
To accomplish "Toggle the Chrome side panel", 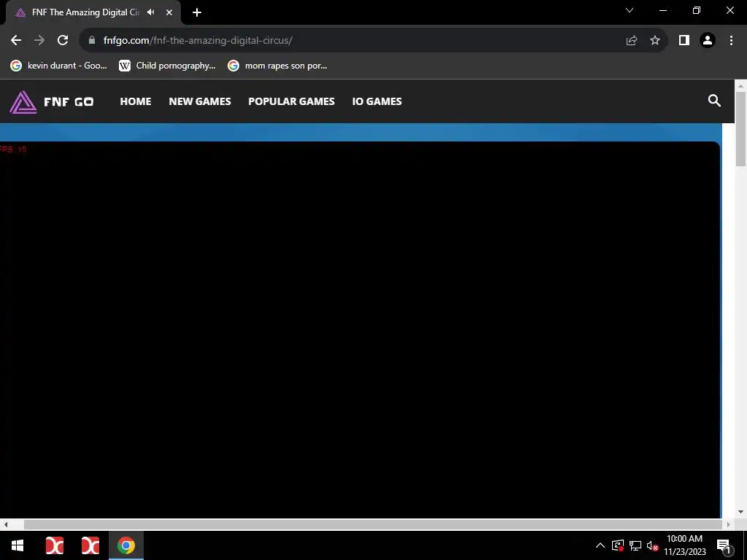I will point(684,41).
